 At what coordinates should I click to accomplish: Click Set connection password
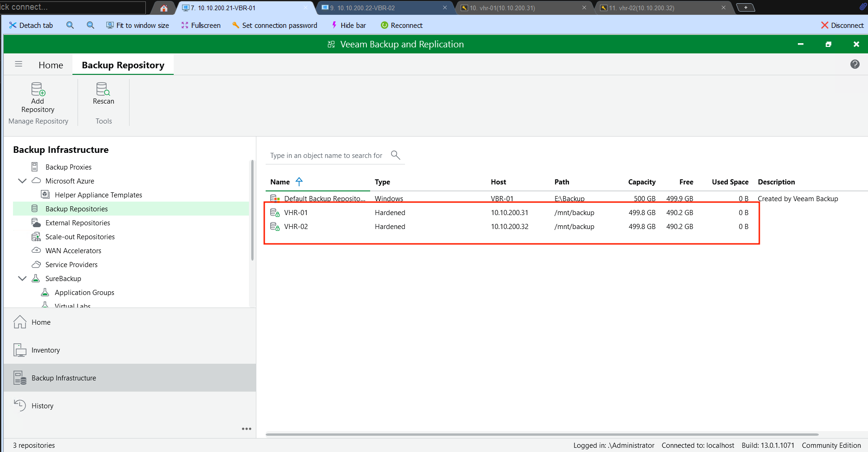point(274,25)
